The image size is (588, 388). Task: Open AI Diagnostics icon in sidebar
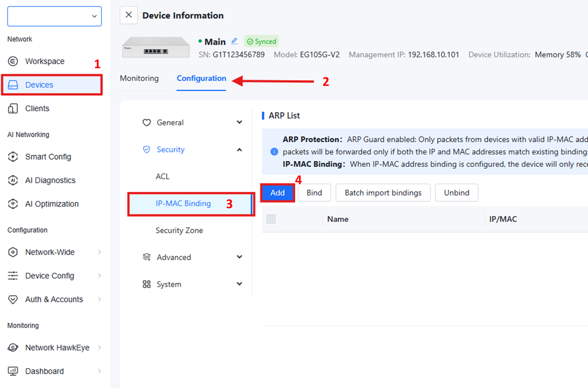coord(13,180)
